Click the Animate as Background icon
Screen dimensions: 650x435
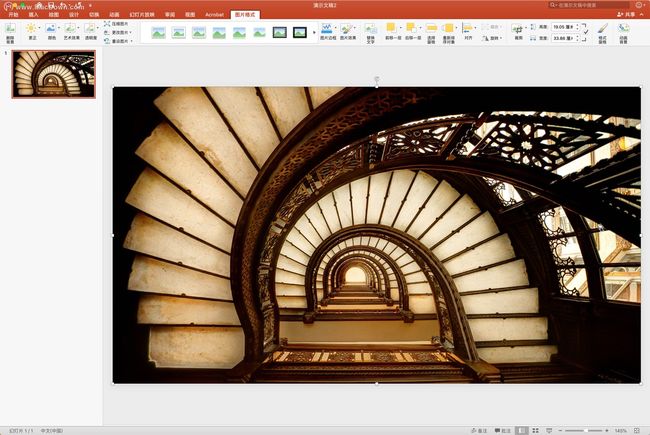click(x=623, y=29)
